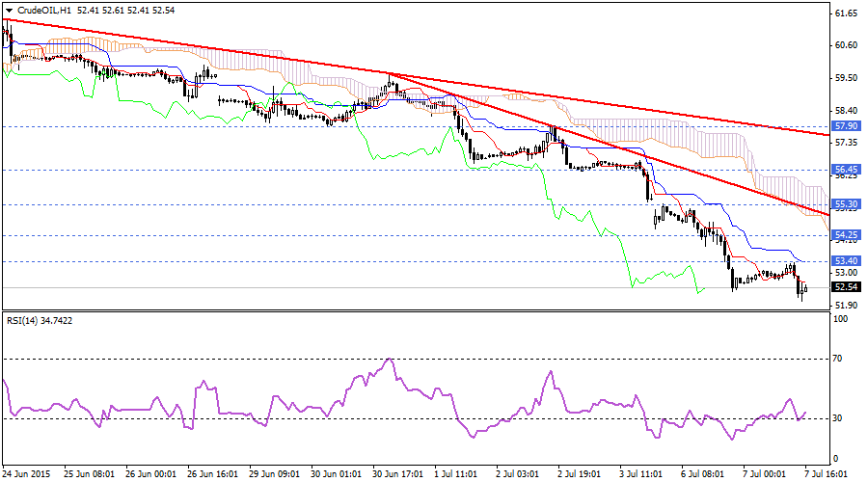The width and height of the screenshot is (868, 482).
Task: Click the 56.45 horizontal level label
Action: pyautogui.click(x=845, y=169)
